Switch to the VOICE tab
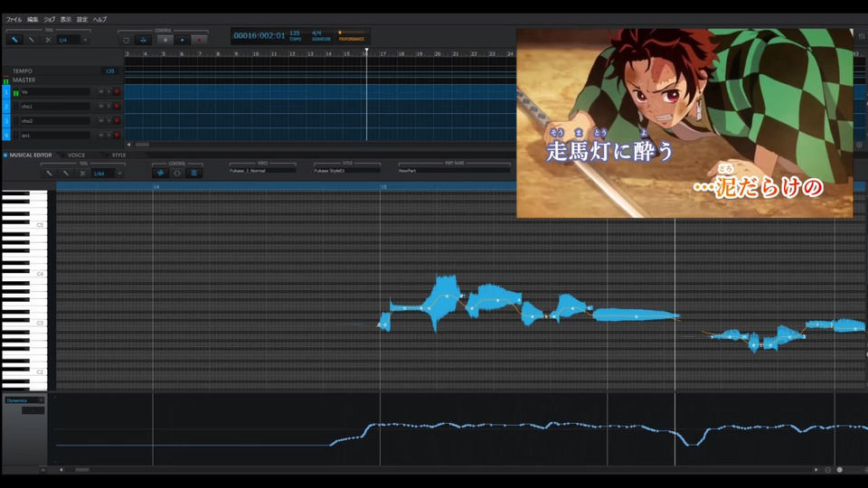This screenshot has width=868, height=488. click(76, 155)
